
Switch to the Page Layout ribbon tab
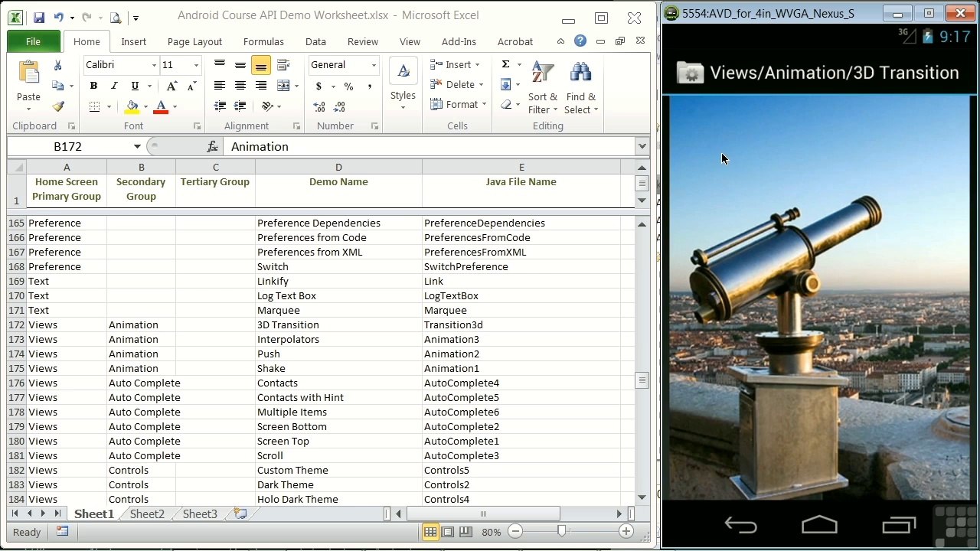click(x=194, y=41)
